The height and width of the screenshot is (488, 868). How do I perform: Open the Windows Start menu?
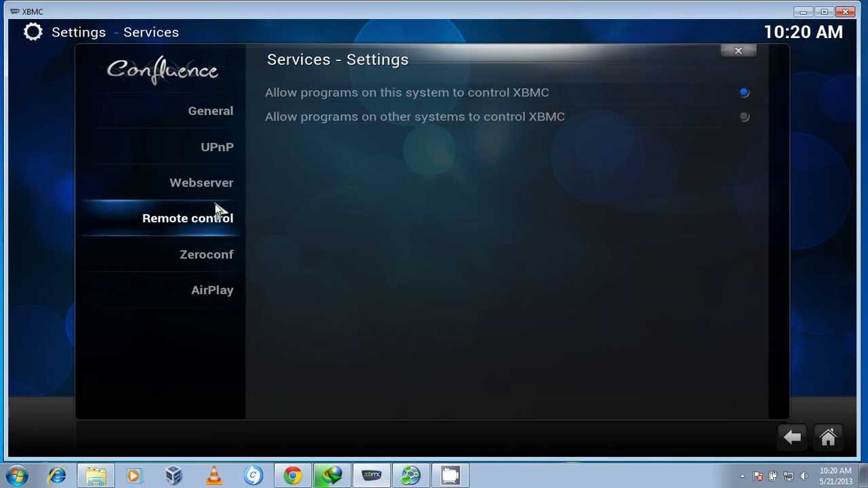click(16, 476)
